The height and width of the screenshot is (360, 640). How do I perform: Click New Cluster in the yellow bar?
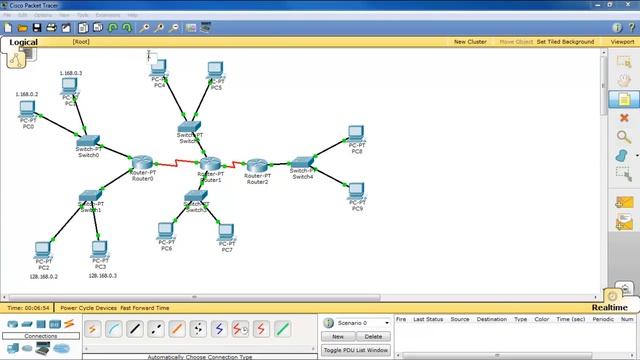[470, 42]
